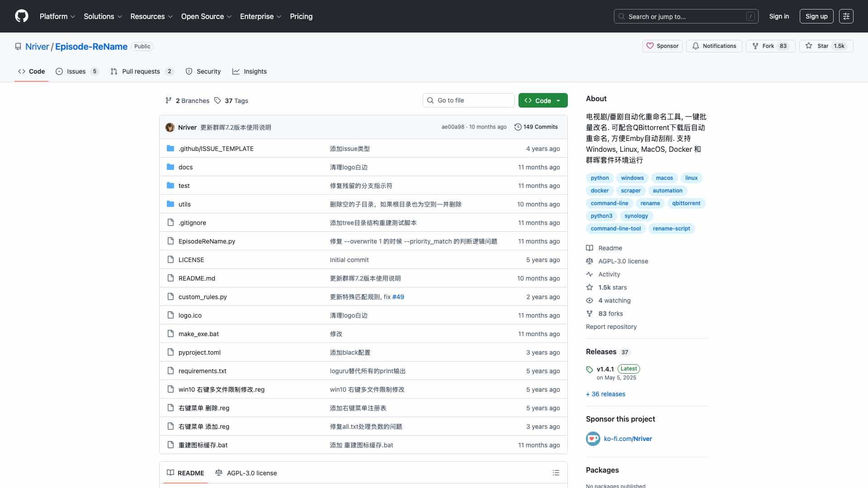This screenshot has height=488, width=868.
Task: Click the Pricing link in the header
Action: point(301,16)
